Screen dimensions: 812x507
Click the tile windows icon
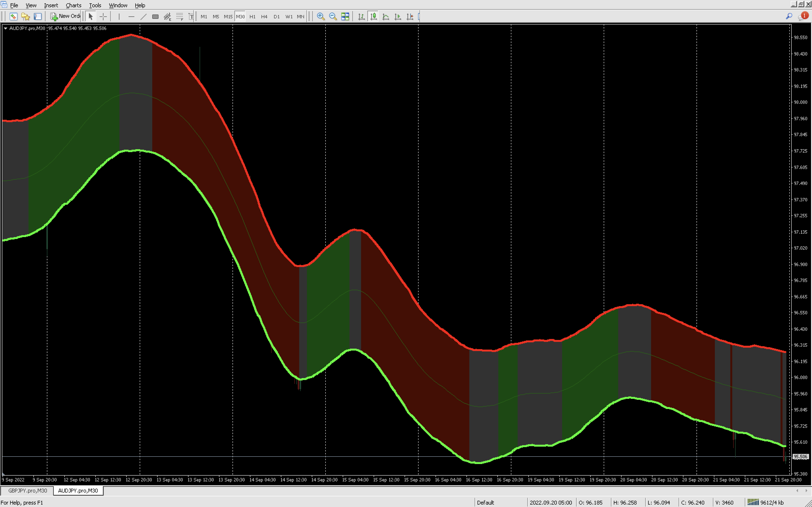pos(345,16)
